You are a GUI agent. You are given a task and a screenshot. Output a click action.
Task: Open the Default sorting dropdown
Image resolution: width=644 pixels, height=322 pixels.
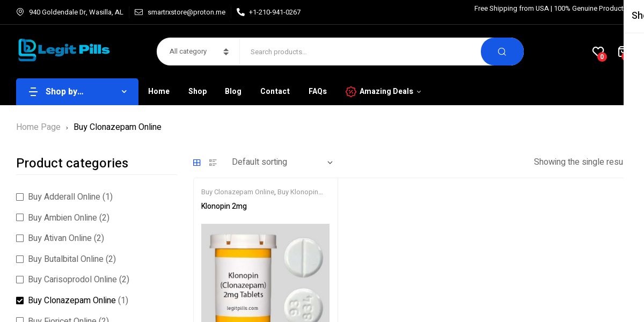(x=282, y=162)
